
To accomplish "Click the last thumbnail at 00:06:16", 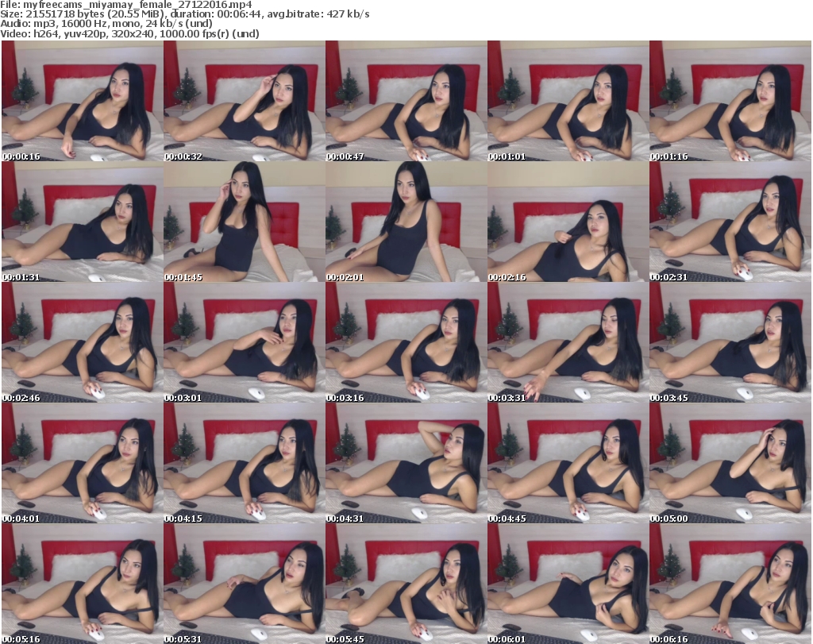I will pos(730,584).
